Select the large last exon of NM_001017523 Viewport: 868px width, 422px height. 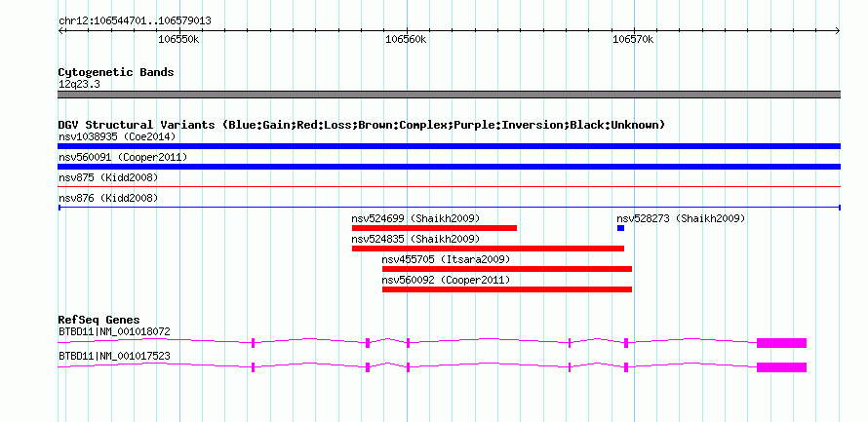[781, 367]
